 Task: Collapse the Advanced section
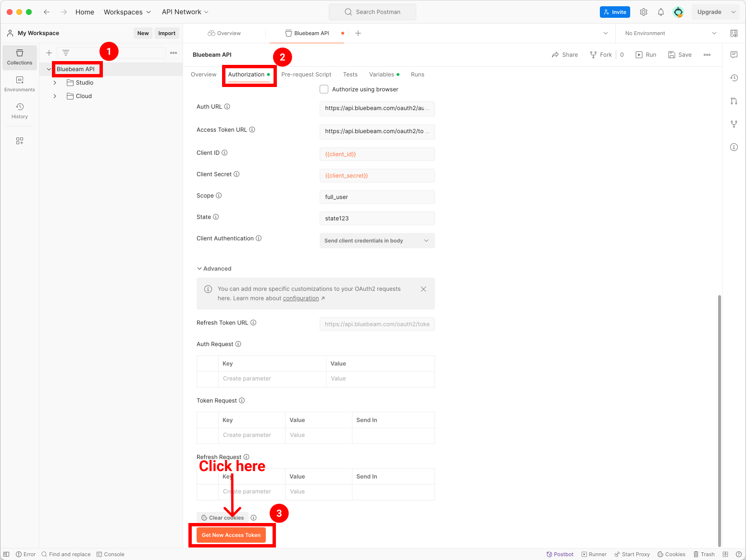199,269
